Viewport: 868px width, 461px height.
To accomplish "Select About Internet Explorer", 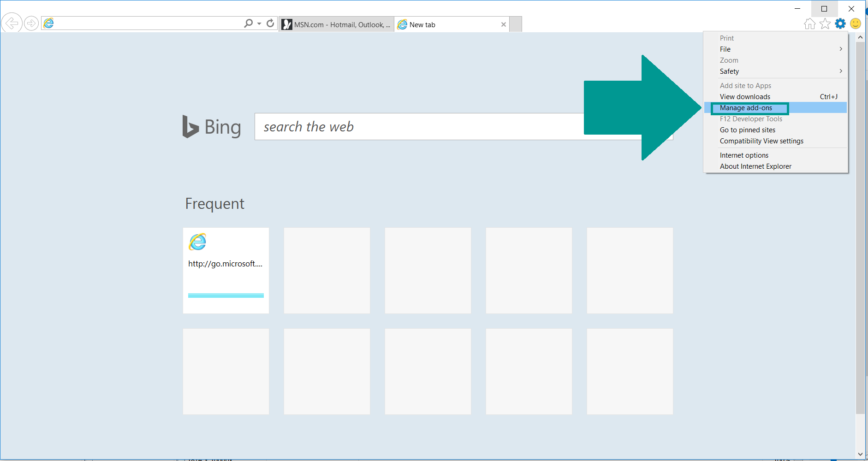I will pyautogui.click(x=755, y=166).
